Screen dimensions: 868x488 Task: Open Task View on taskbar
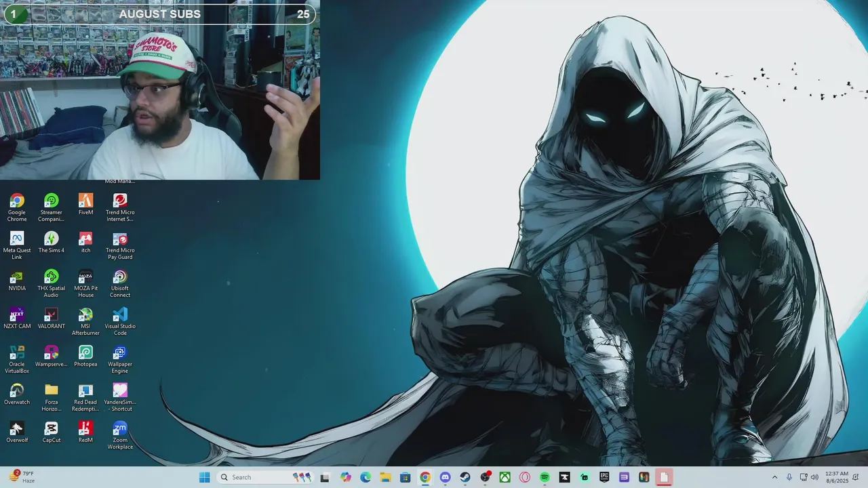point(325,477)
